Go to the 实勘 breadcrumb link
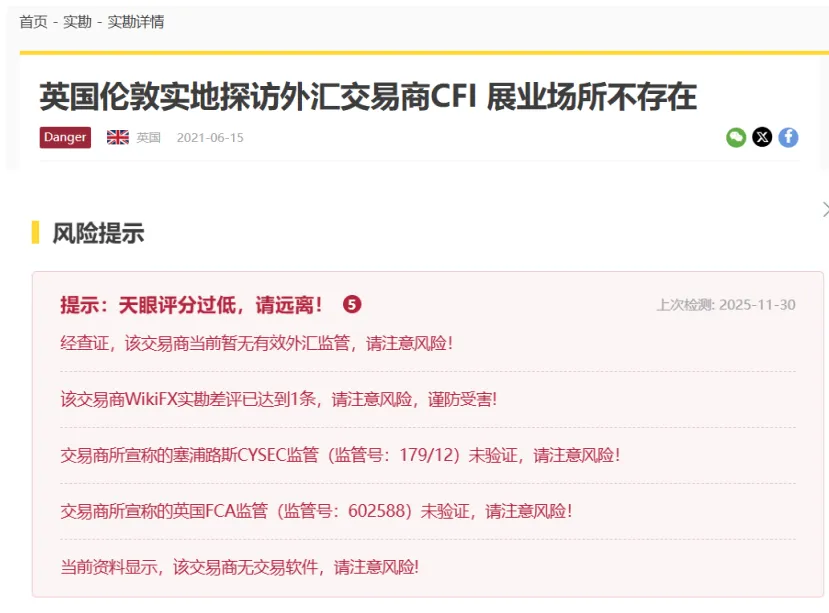 coord(77,22)
